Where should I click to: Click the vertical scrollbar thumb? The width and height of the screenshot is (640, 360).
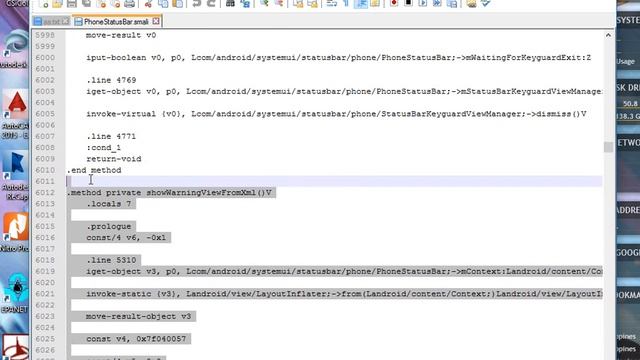click(608, 147)
